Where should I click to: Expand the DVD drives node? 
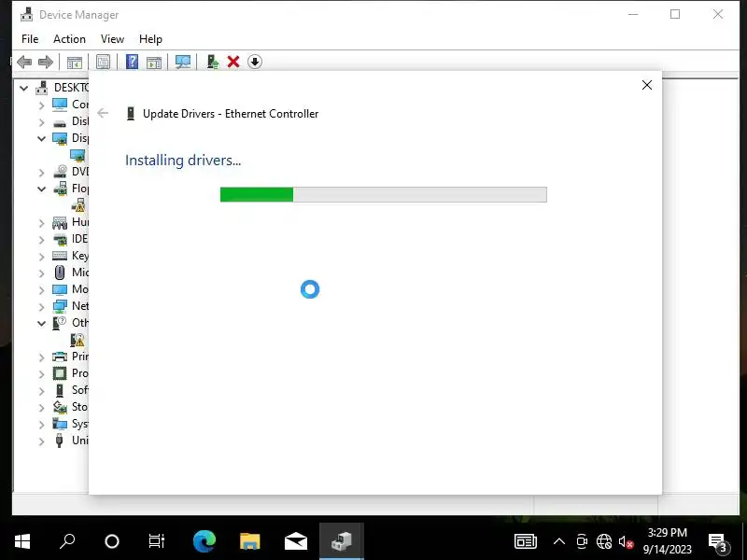pos(41,173)
